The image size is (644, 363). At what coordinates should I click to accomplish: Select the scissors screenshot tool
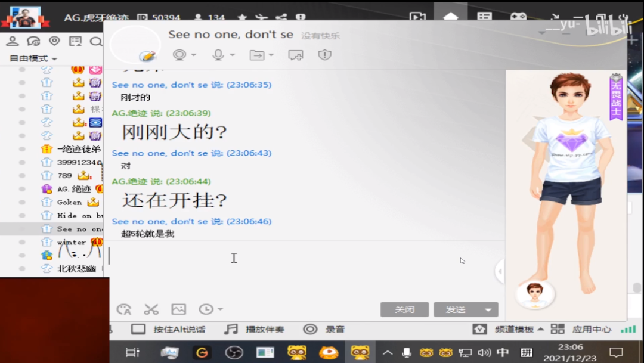(x=151, y=309)
